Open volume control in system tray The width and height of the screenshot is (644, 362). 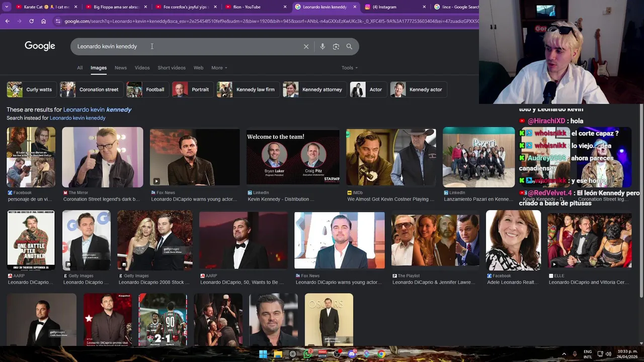point(610,354)
